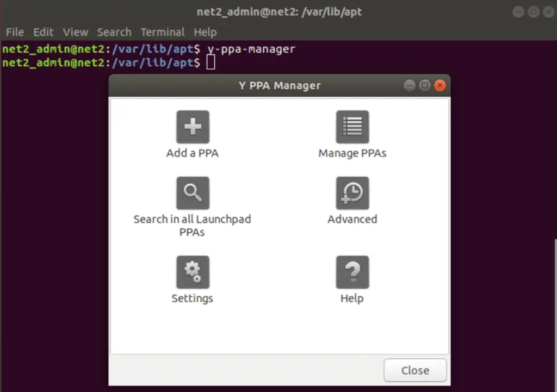Screen dimensions: 557x392
Task: Open Settings gear icon in Y PPA Manager
Action: click(193, 272)
